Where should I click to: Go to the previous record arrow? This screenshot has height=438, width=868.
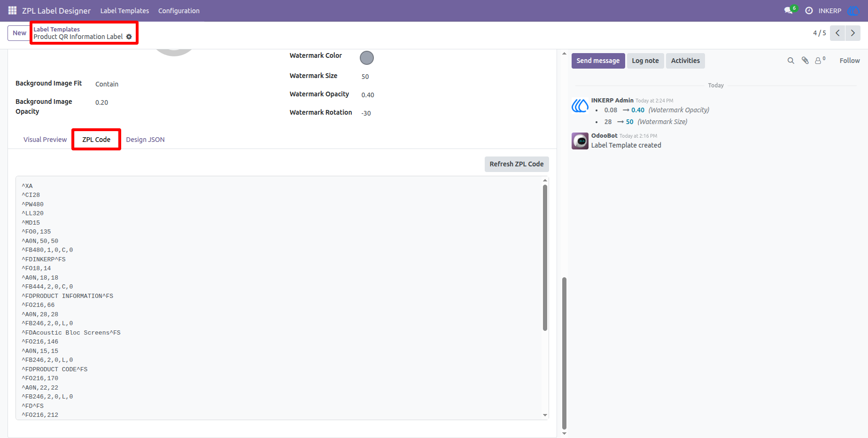pyautogui.click(x=837, y=33)
